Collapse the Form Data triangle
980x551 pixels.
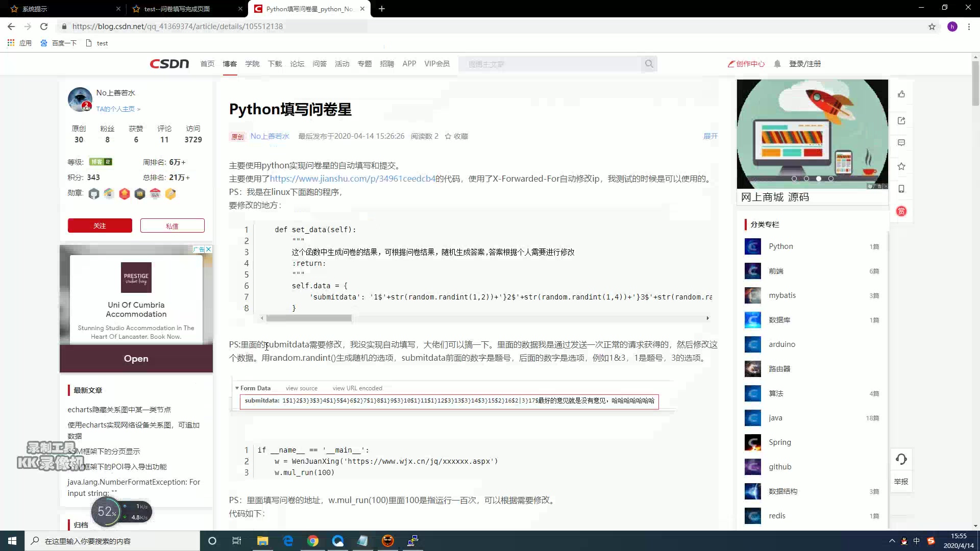tap(237, 388)
